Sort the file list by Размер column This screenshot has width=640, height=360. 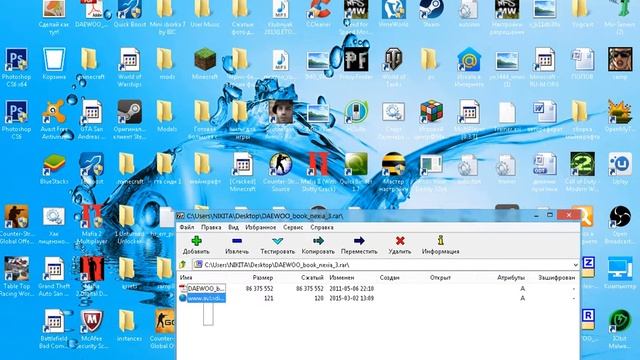tap(263, 278)
